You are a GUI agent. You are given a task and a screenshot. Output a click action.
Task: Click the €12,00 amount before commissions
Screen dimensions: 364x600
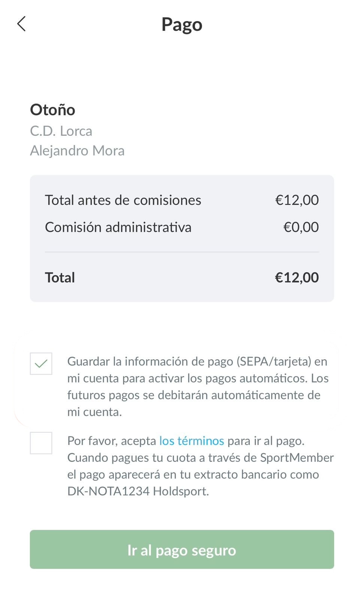pos(297,200)
